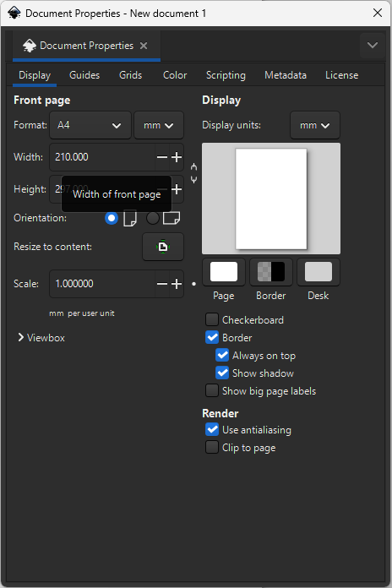Uncheck Always on top
392x588 pixels.
coord(222,355)
